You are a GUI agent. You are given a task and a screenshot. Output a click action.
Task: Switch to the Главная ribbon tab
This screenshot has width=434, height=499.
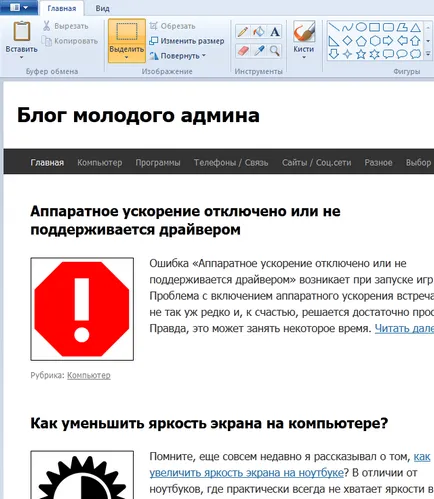pos(62,8)
